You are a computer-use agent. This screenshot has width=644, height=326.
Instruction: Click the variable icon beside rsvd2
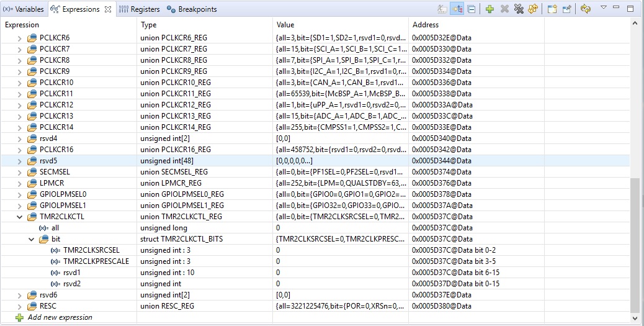pyautogui.click(x=56, y=284)
